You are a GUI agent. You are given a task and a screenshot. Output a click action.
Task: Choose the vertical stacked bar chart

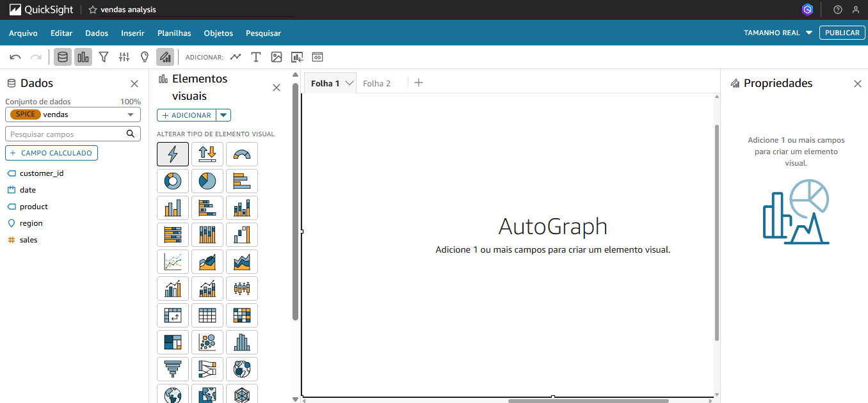point(242,208)
